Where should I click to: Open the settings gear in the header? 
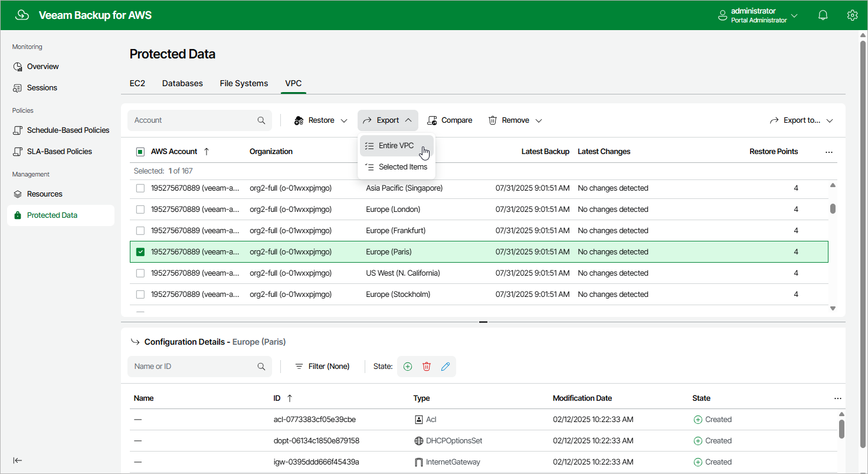(852, 15)
